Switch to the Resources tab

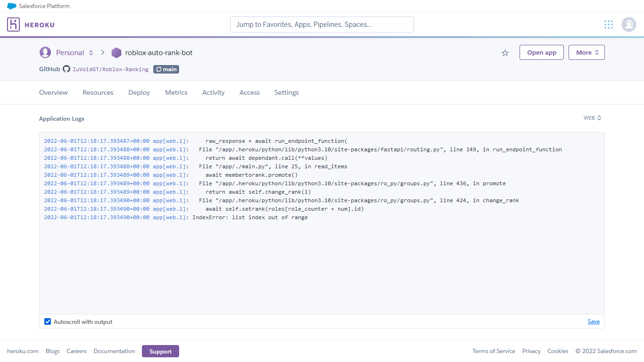(98, 92)
